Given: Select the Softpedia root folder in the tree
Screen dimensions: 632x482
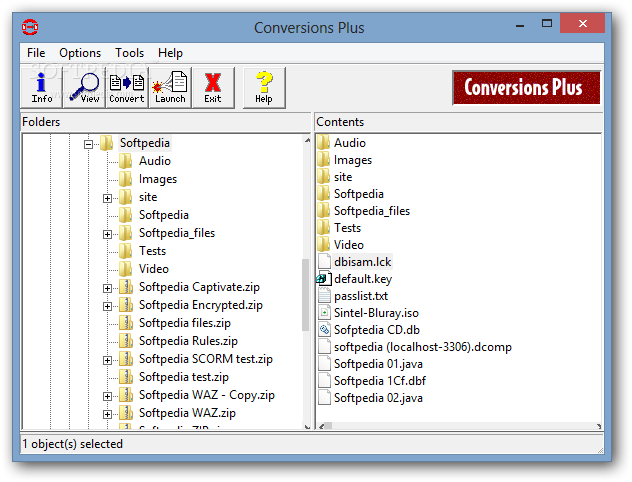Looking at the screenshot, I should click(145, 143).
